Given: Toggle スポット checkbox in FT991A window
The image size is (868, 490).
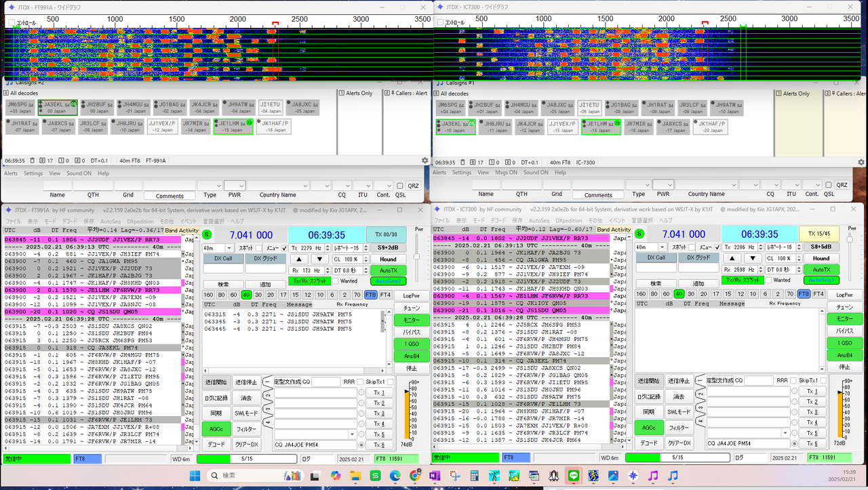Looking at the screenshot, I should point(258,248).
